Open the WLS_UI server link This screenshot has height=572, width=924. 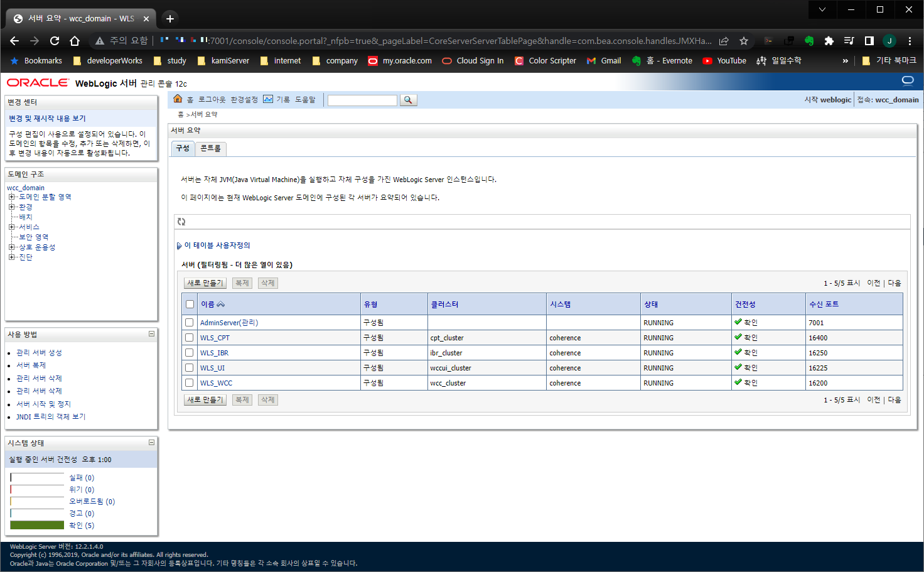[x=212, y=368]
